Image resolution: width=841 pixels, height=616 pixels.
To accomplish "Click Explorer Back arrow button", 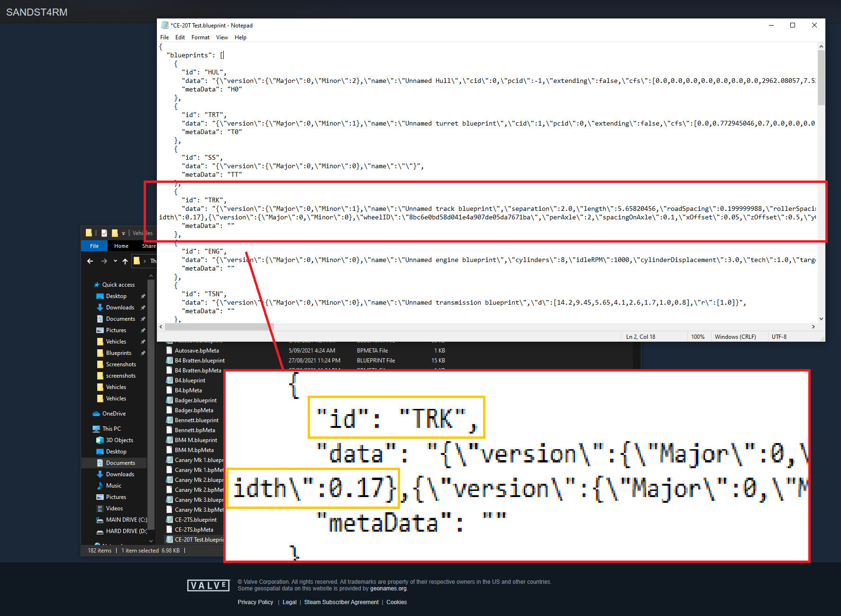I will click(x=90, y=261).
